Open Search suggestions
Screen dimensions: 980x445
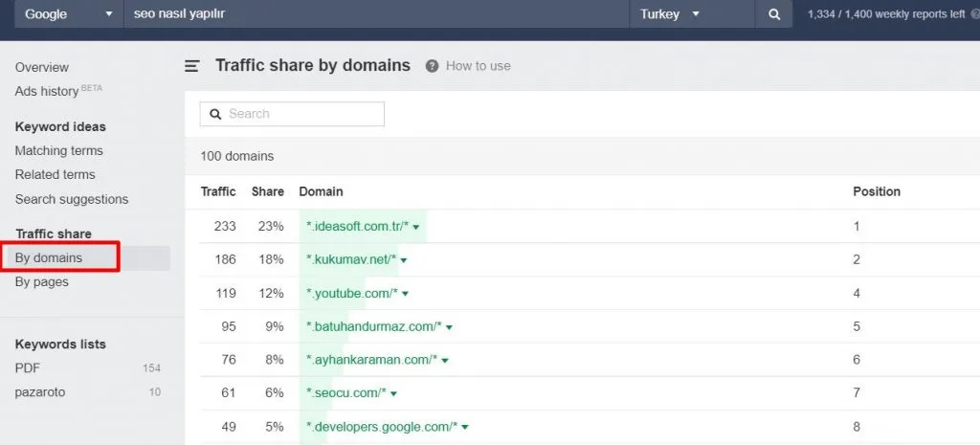tap(71, 199)
